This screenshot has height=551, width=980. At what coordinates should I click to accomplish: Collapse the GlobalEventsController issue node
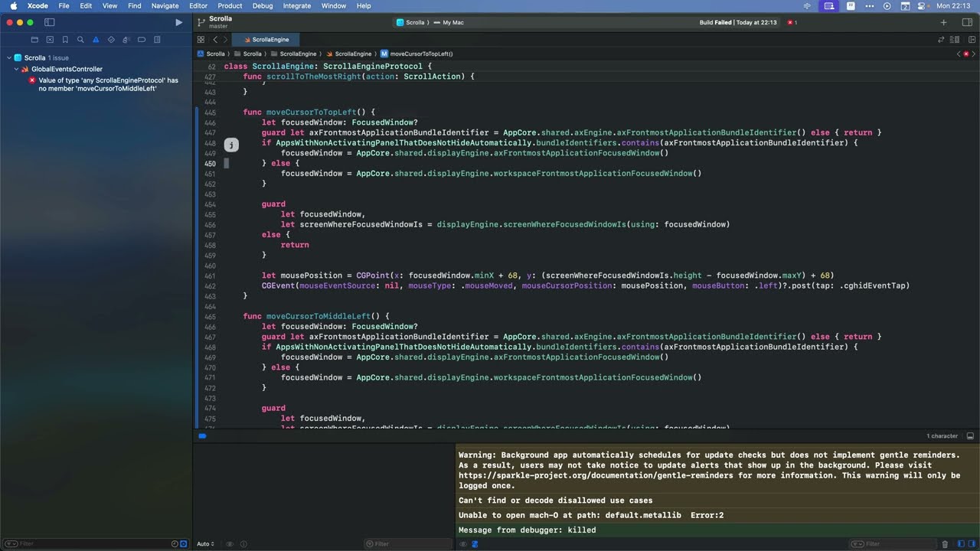tap(16, 69)
